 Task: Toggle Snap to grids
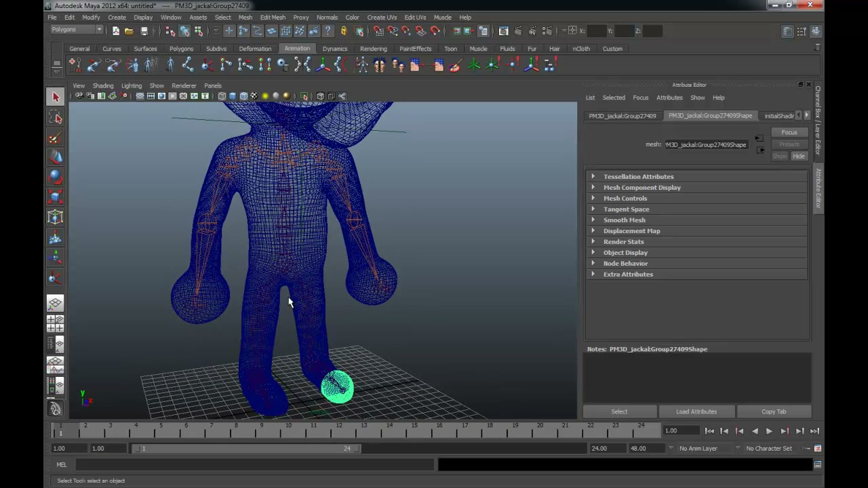point(378,30)
